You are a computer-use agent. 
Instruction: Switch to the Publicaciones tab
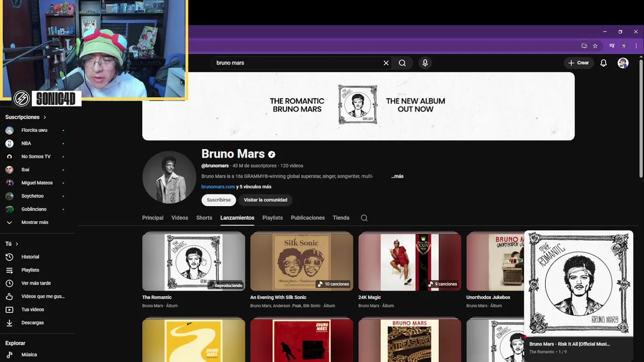coord(308,218)
